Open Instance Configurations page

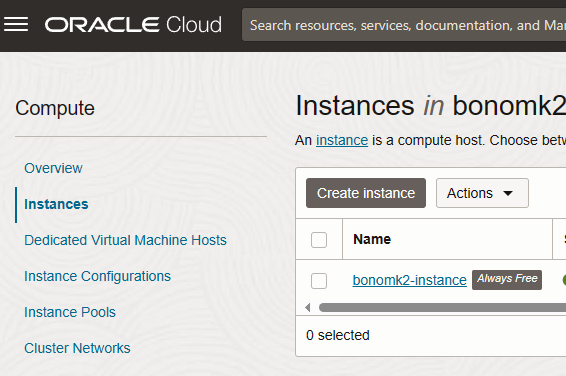click(97, 276)
